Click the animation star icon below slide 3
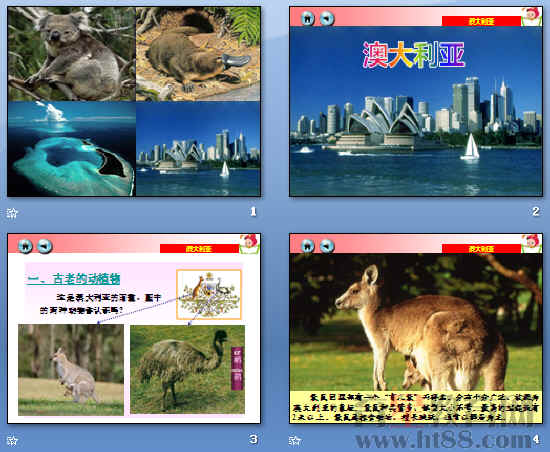 (12, 440)
